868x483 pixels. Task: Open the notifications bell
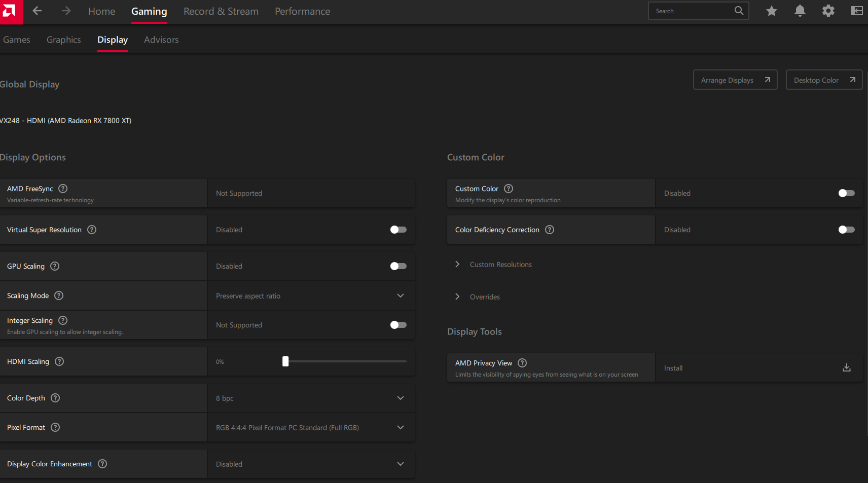[x=800, y=11]
